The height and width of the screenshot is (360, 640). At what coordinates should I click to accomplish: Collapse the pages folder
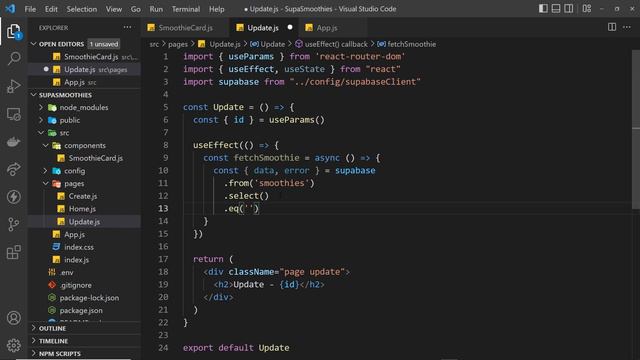85,183
